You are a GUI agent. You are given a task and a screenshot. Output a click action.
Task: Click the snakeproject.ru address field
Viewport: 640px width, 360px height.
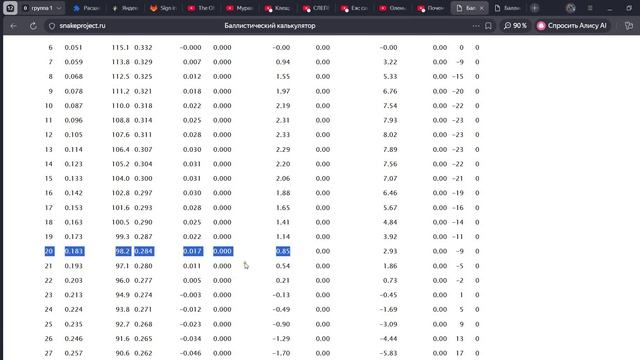click(82, 26)
